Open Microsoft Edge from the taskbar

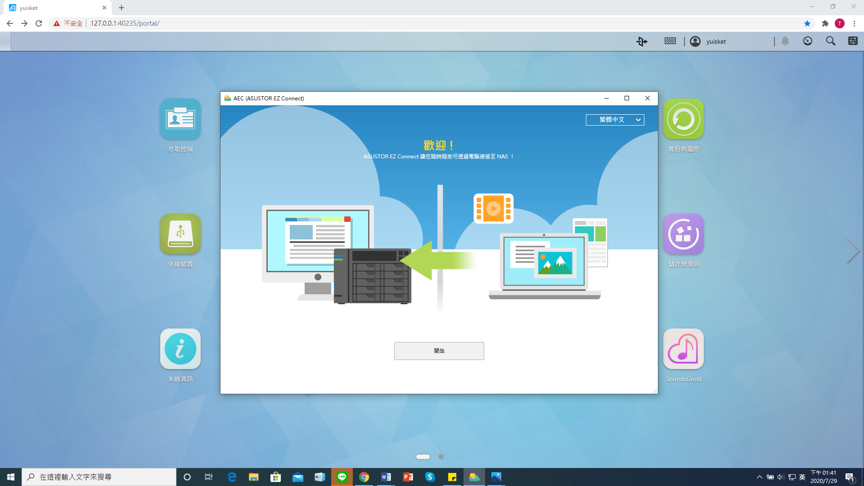coord(231,477)
